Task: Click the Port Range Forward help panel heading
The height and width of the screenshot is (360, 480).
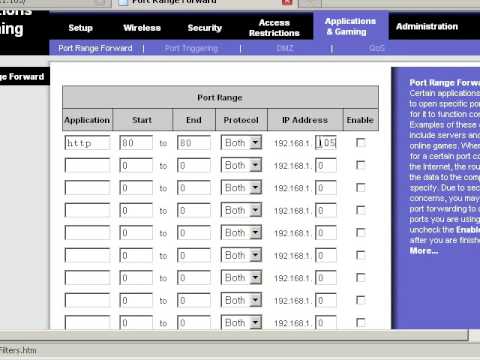Action: coord(444,83)
